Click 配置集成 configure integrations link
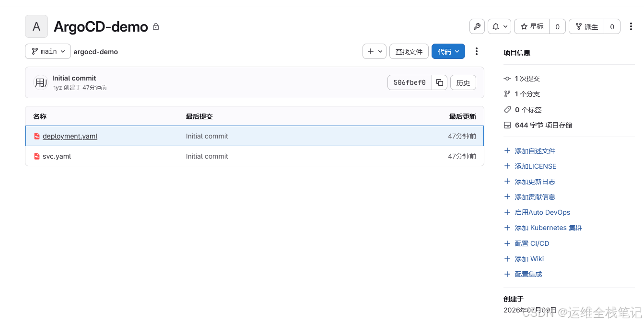 click(528, 274)
